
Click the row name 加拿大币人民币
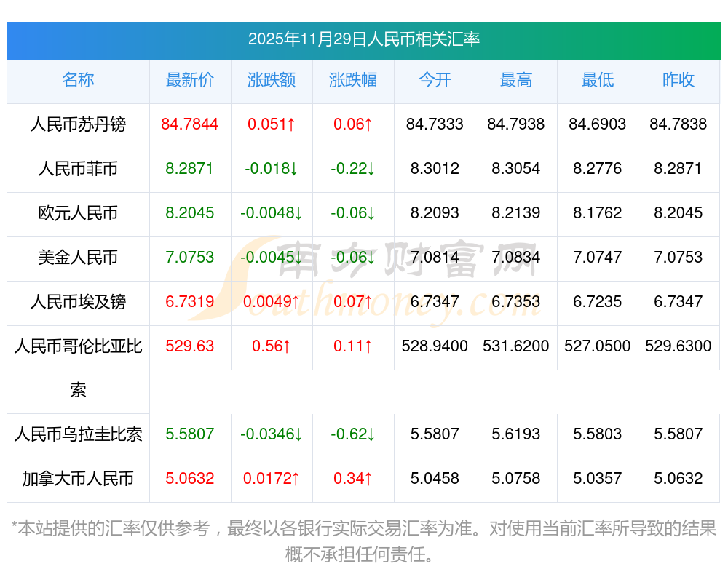(78, 479)
